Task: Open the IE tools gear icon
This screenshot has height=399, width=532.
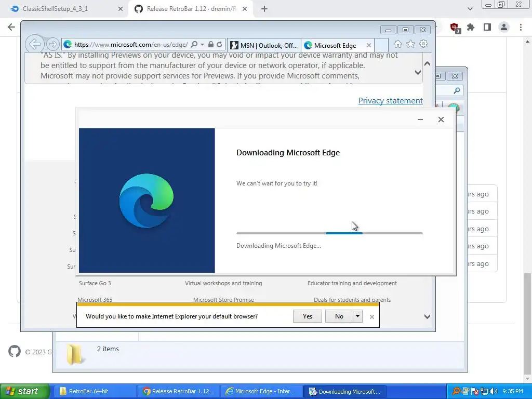Action: coord(423,44)
